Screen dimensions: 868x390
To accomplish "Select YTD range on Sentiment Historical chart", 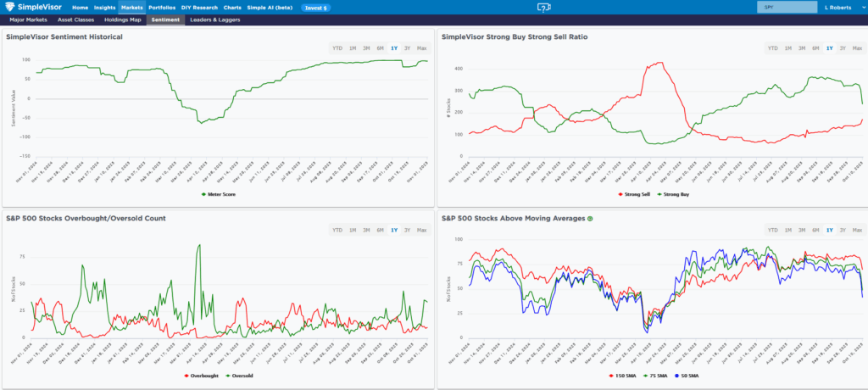I will pyautogui.click(x=337, y=48).
